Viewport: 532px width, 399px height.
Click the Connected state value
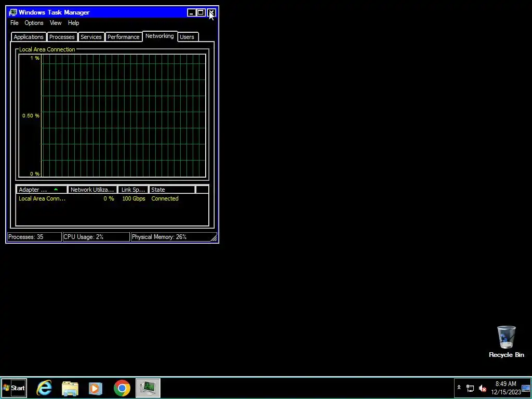coord(165,198)
